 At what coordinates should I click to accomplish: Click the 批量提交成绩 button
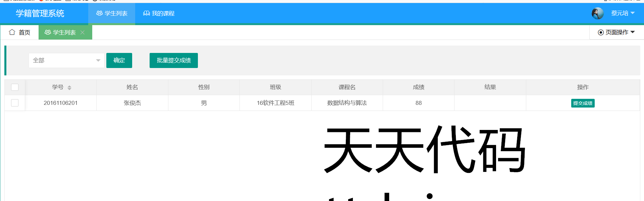click(173, 60)
